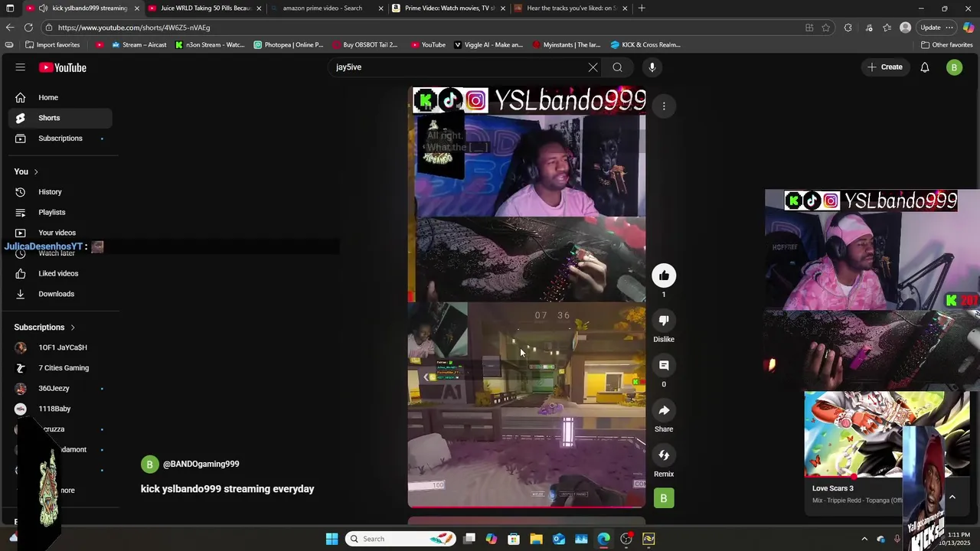This screenshot has height=551, width=980.
Task: Open the Short's comments
Action: coord(664,366)
